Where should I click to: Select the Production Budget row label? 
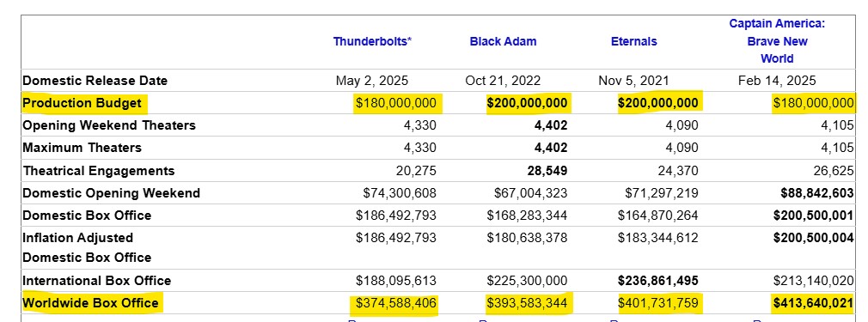tap(82, 103)
